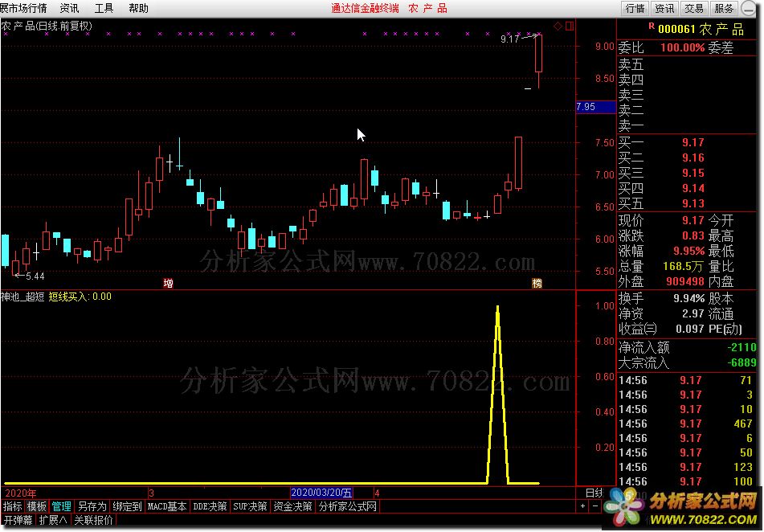This screenshot has width=764, height=532.
Task: Select the 指标 tab at the bottom
Action: click(x=12, y=506)
